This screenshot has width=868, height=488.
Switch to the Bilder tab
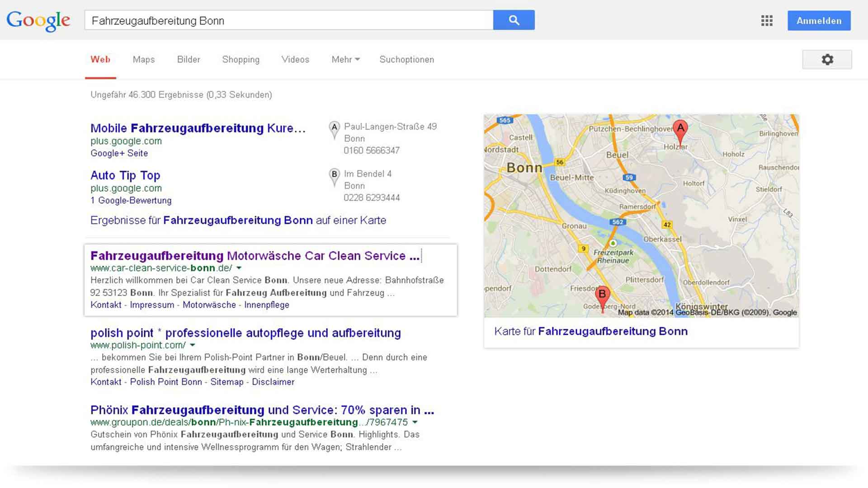189,60
